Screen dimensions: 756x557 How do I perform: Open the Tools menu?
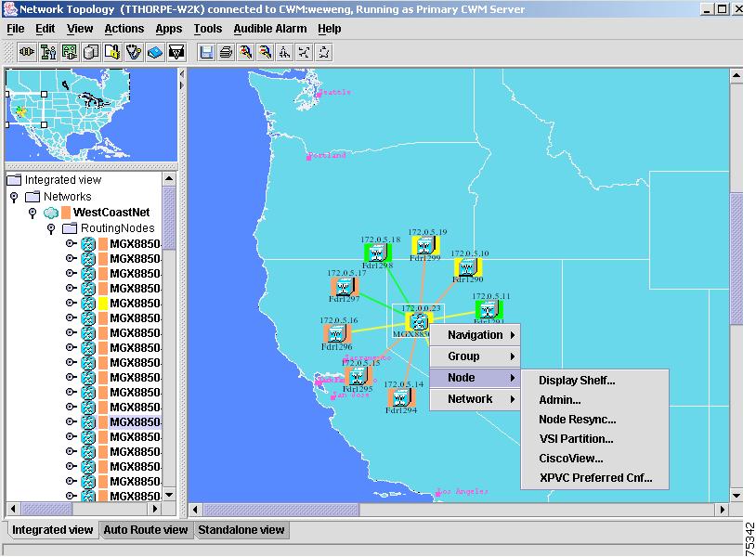[x=208, y=29]
